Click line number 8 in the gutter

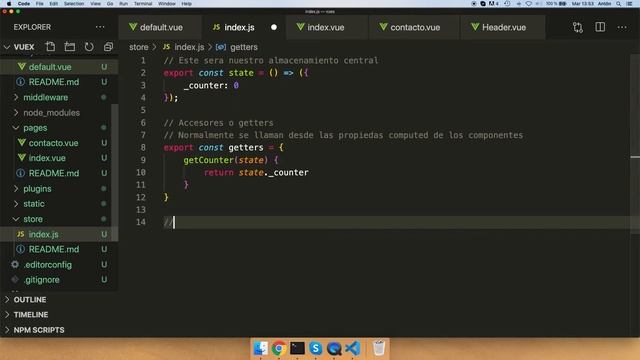click(143, 147)
